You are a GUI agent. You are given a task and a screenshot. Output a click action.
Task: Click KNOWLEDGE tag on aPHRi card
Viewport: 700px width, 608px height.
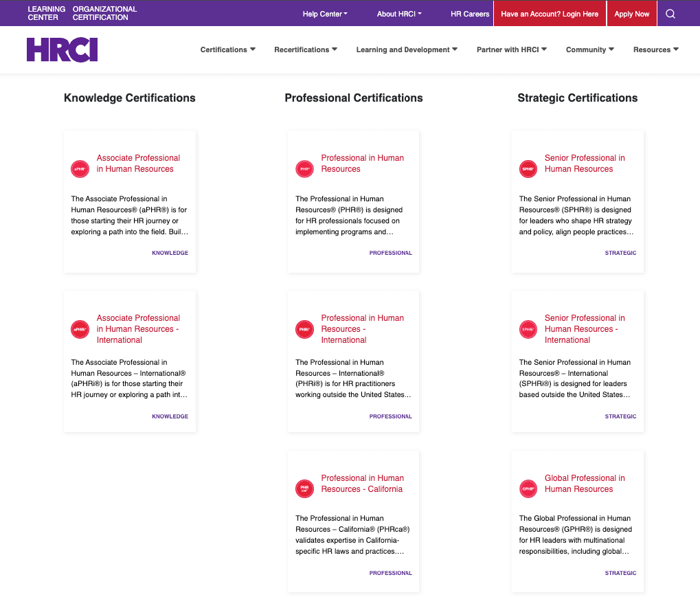coord(170,416)
